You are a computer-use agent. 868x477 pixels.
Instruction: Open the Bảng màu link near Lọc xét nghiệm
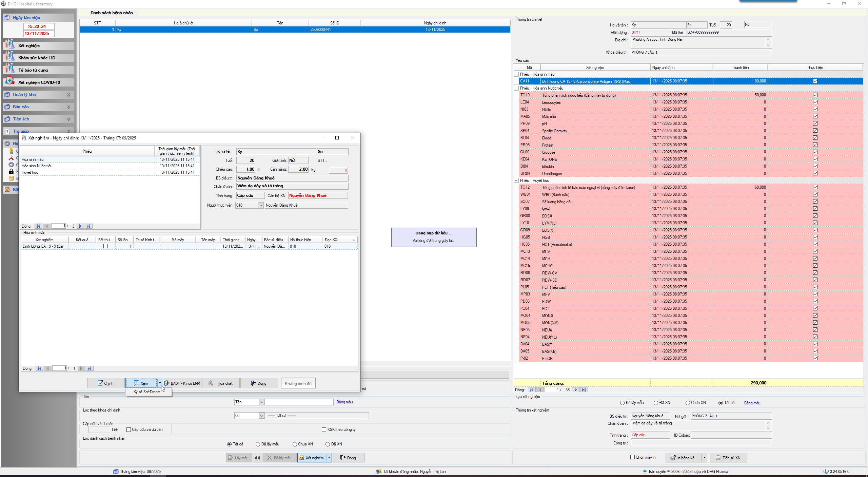click(752, 403)
